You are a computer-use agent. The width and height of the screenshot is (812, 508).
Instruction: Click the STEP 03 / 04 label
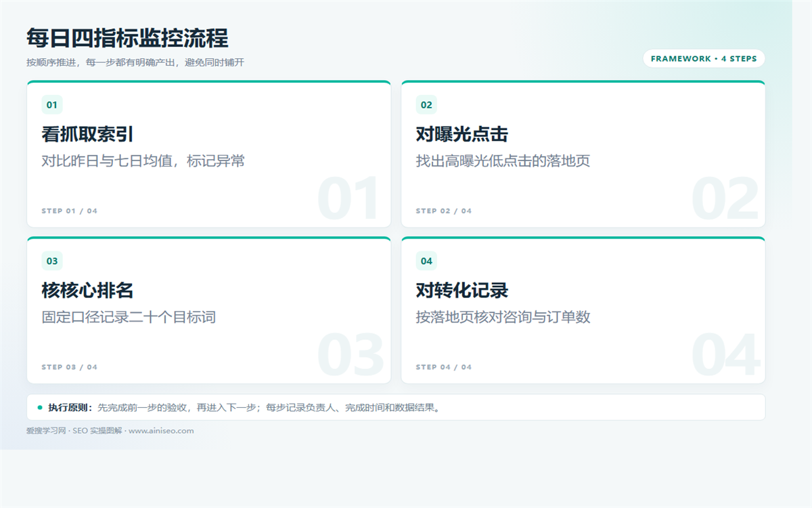tap(70, 368)
